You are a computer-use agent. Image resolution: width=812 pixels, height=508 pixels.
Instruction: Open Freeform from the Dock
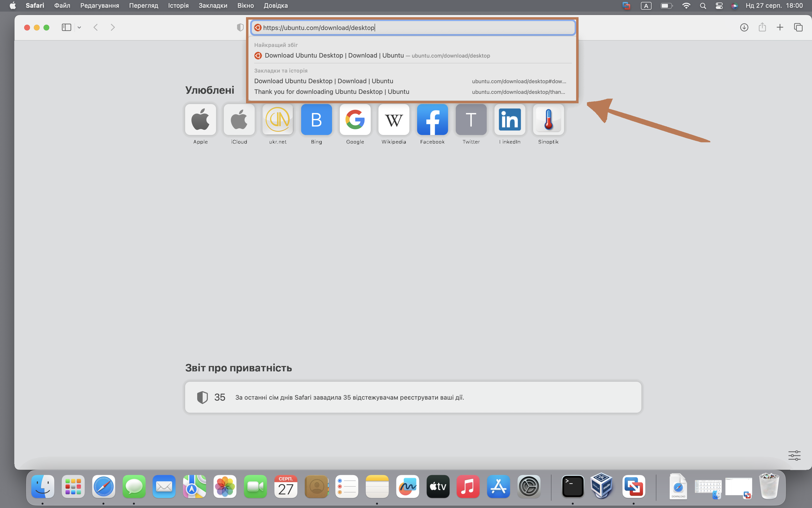point(407,486)
